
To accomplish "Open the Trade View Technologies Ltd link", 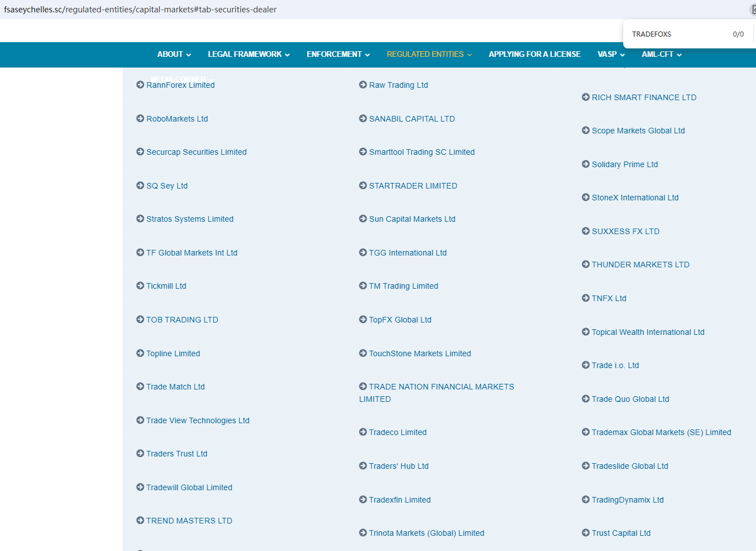I will [198, 420].
